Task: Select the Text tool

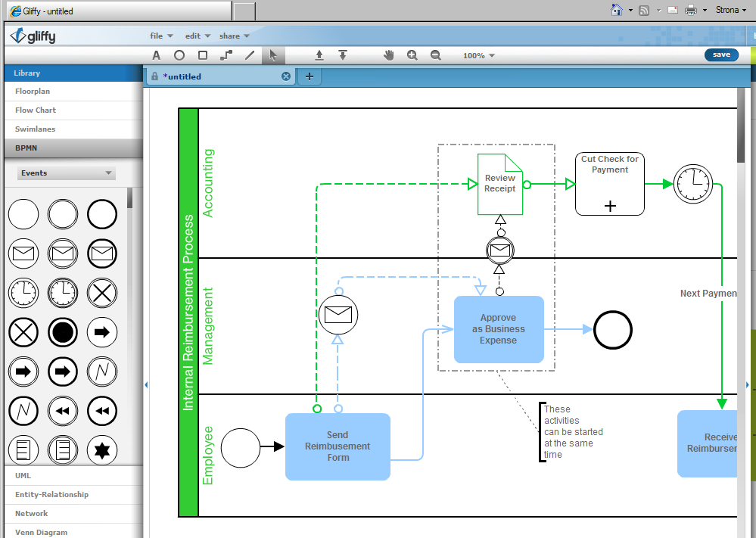Action: [156, 55]
